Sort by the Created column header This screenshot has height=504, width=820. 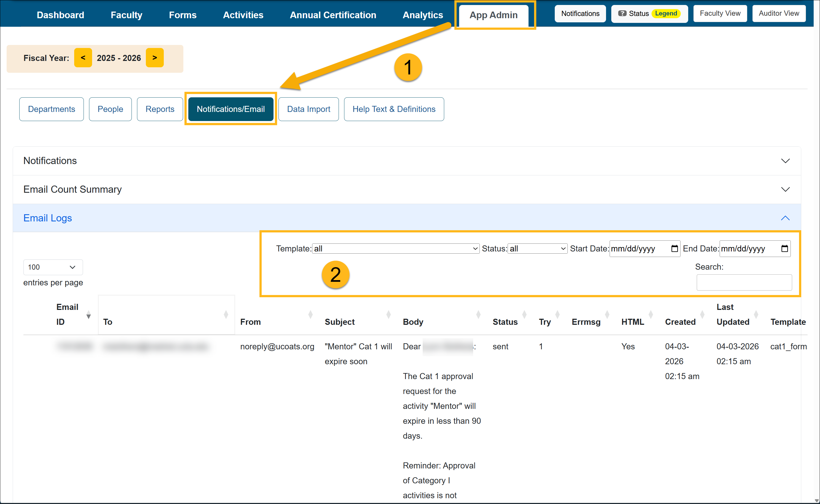pyautogui.click(x=680, y=322)
